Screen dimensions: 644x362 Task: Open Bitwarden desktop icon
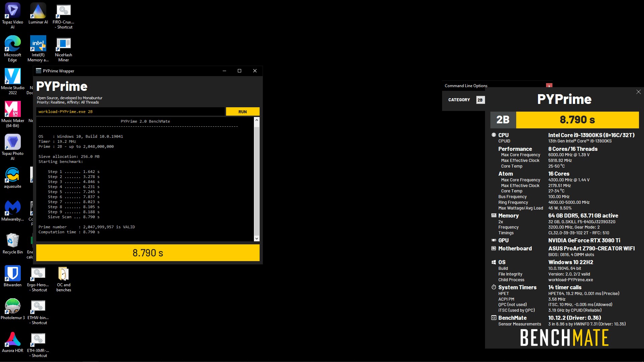point(13,276)
